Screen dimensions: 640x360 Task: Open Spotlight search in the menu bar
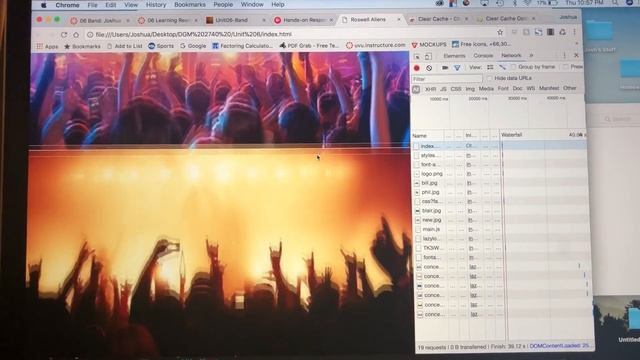tap(615, 3)
